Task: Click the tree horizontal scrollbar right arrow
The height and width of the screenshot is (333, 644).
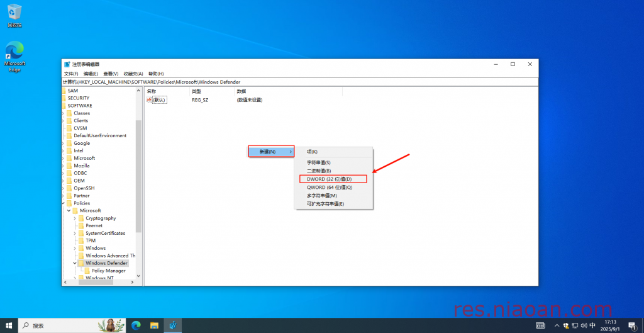Action: click(x=132, y=282)
